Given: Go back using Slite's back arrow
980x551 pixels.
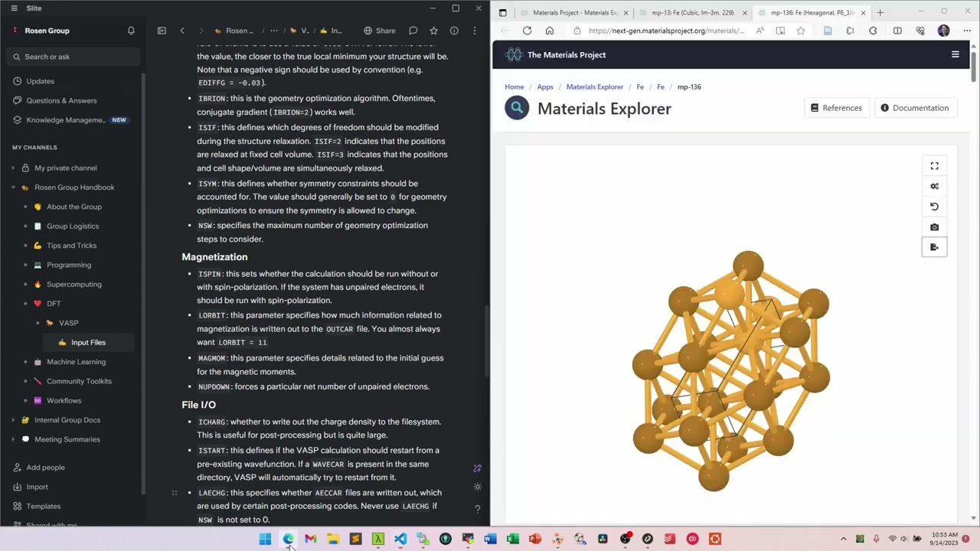Looking at the screenshot, I should 182,31.
